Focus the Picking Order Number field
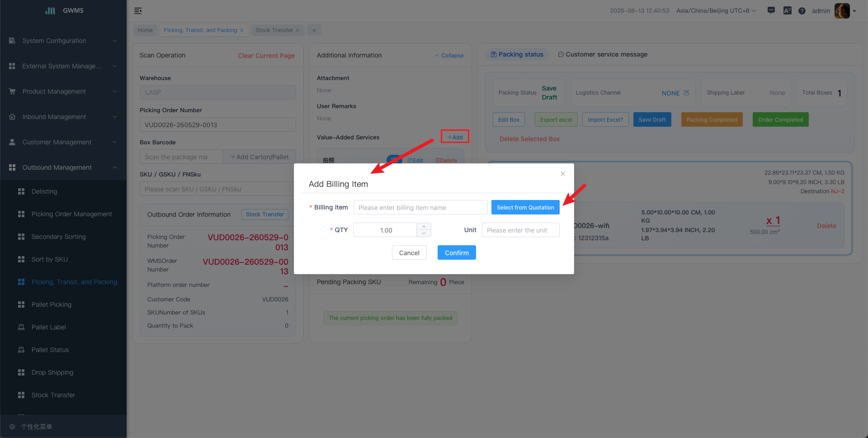Viewport: 868px width, 438px height. tap(218, 124)
